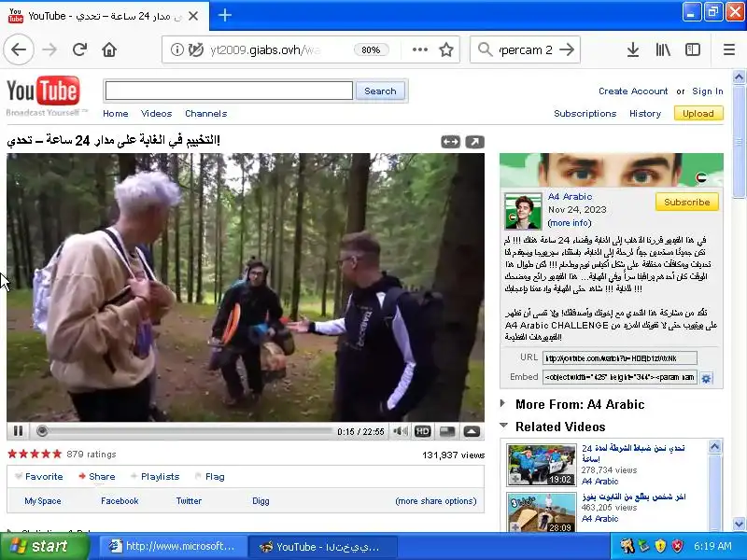
Task: Open the Home navigation link
Action: pos(115,113)
